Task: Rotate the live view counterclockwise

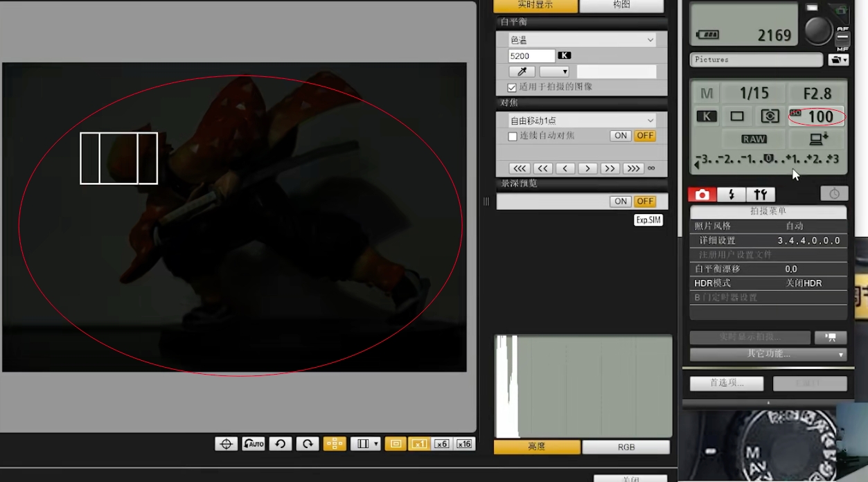Action: coord(281,444)
